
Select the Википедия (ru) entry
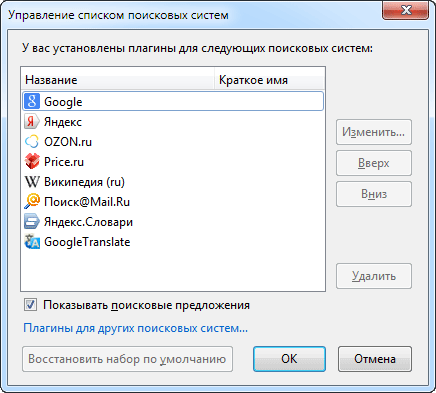coord(84,182)
